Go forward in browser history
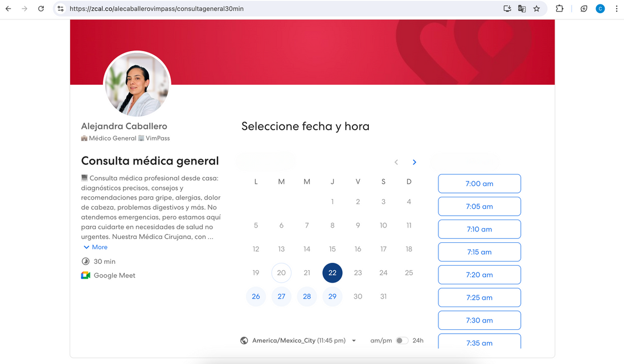 click(24, 9)
